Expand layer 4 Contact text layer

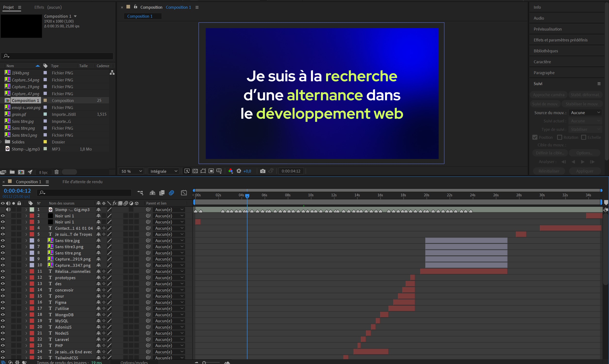[x=27, y=228]
